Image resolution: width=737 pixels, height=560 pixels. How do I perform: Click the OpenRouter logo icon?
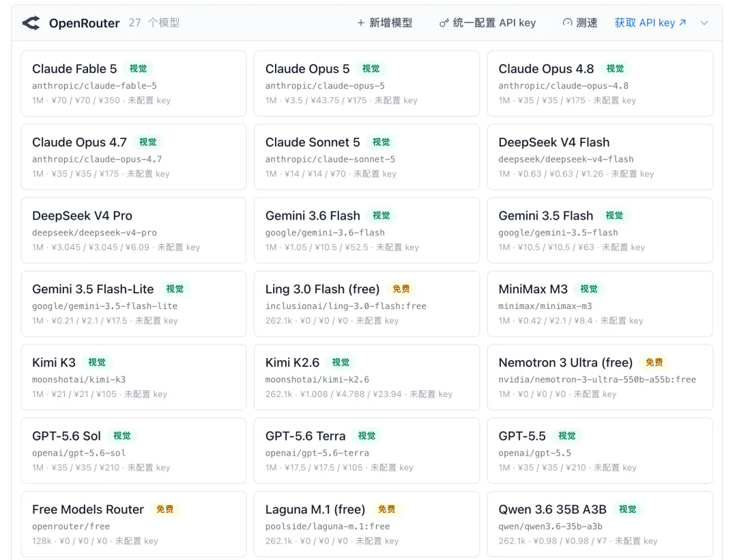coord(31,23)
